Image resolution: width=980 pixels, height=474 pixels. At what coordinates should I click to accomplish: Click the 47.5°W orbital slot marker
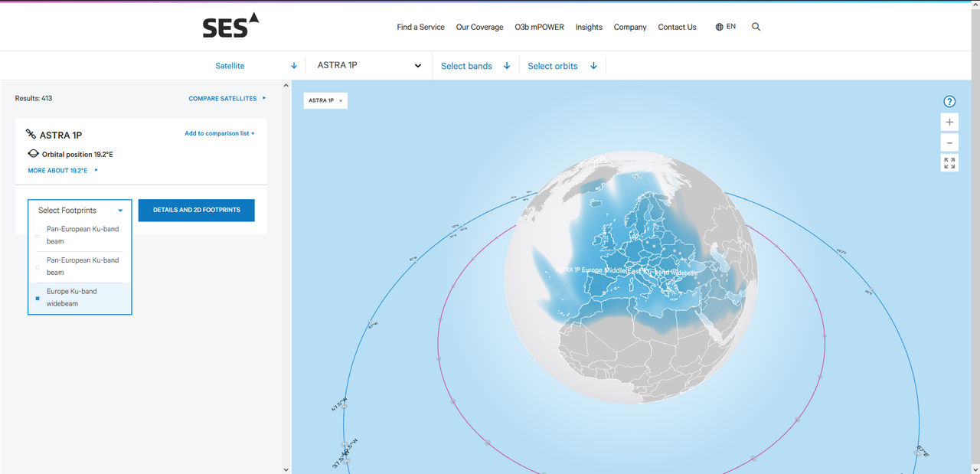click(x=344, y=407)
